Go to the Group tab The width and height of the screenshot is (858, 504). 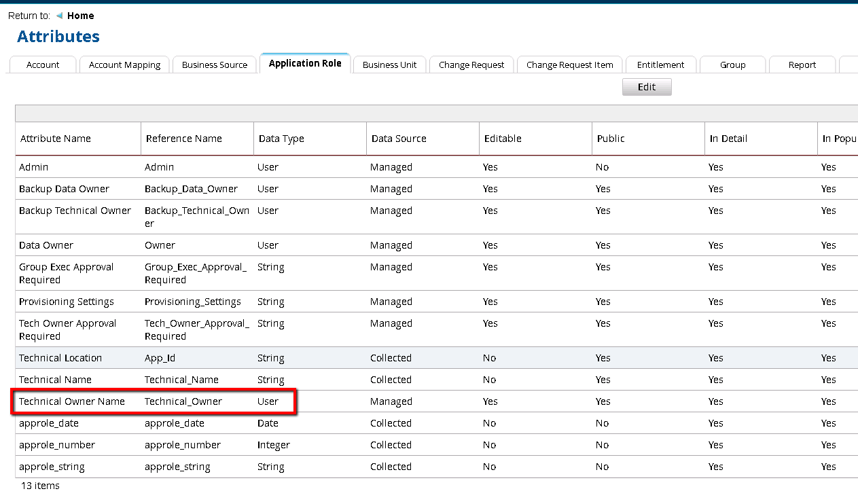coord(732,65)
